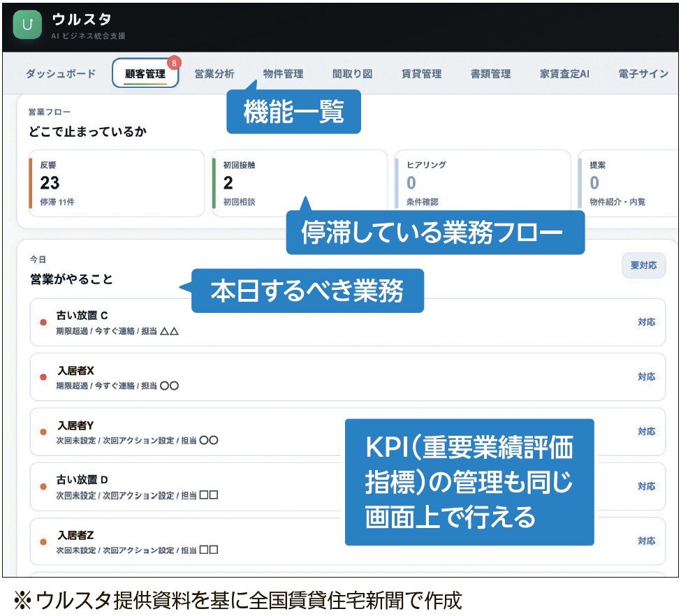This screenshot has width=681, height=616.
Task: Click 対応 for 古い放置 C
Action: [646, 322]
